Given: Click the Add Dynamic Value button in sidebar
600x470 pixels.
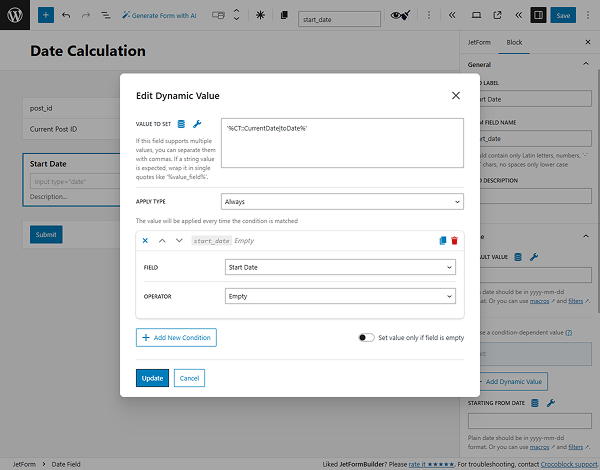Looking at the screenshot, I should click(514, 382).
